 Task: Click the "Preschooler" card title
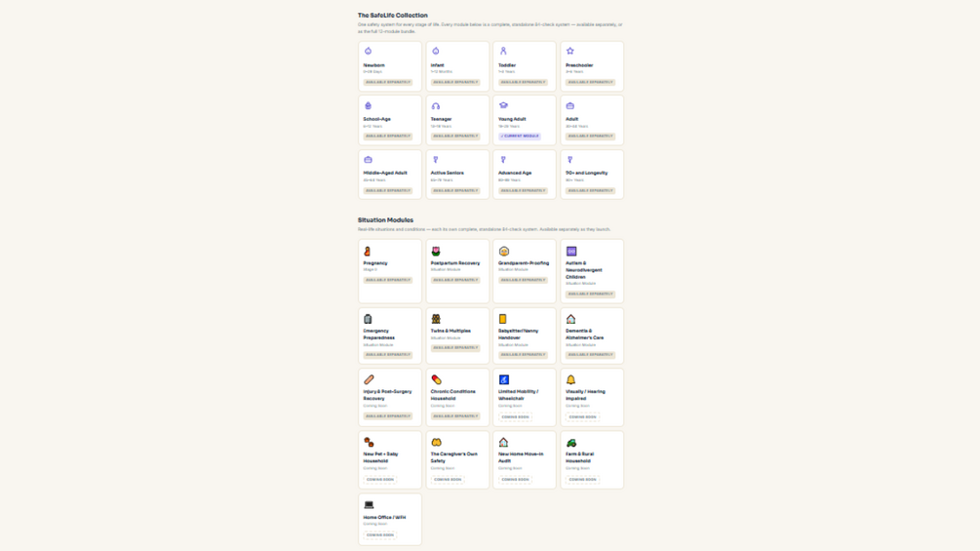tap(579, 65)
